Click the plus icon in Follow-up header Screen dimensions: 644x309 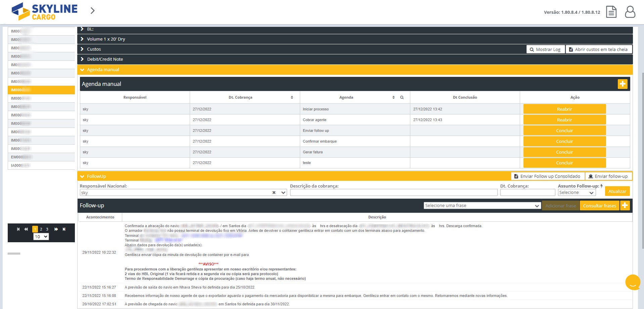[x=625, y=205]
